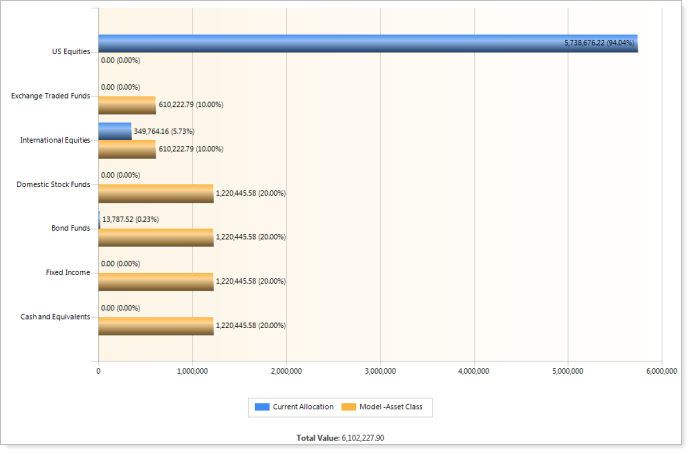This screenshot has height=454, width=691.
Task: Click the orange Bond Funds model bar
Action: pos(156,237)
